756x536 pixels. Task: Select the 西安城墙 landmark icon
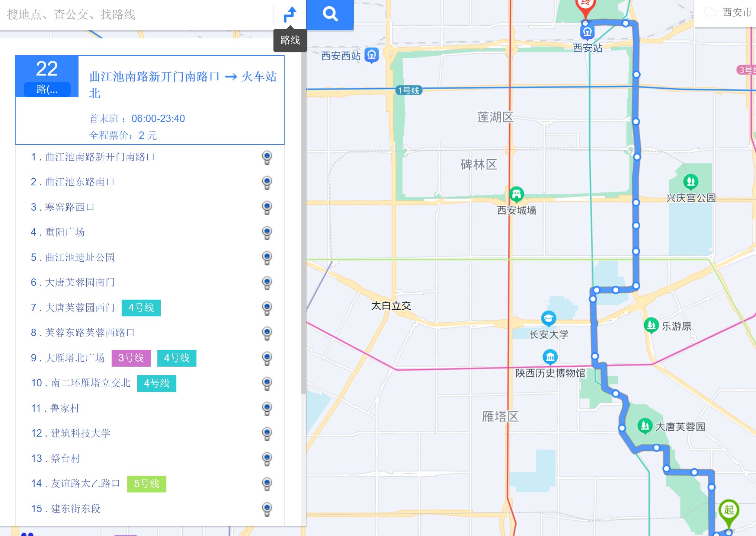point(516,194)
